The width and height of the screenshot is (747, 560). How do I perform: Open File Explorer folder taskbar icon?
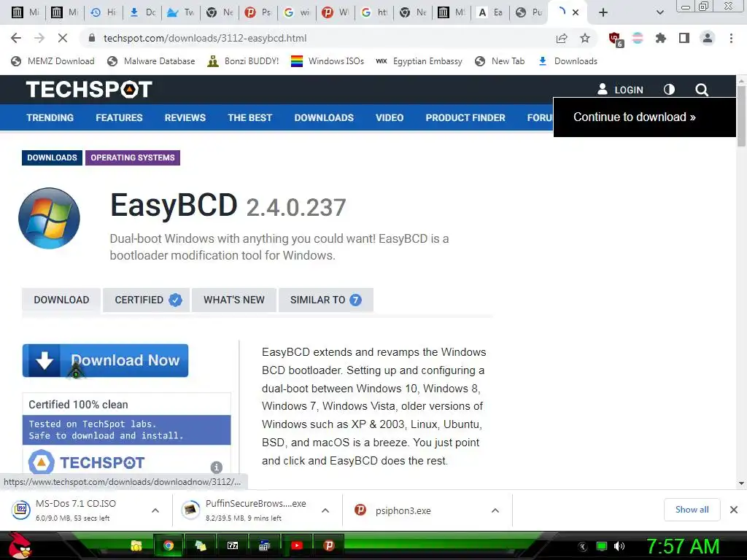coord(136,545)
